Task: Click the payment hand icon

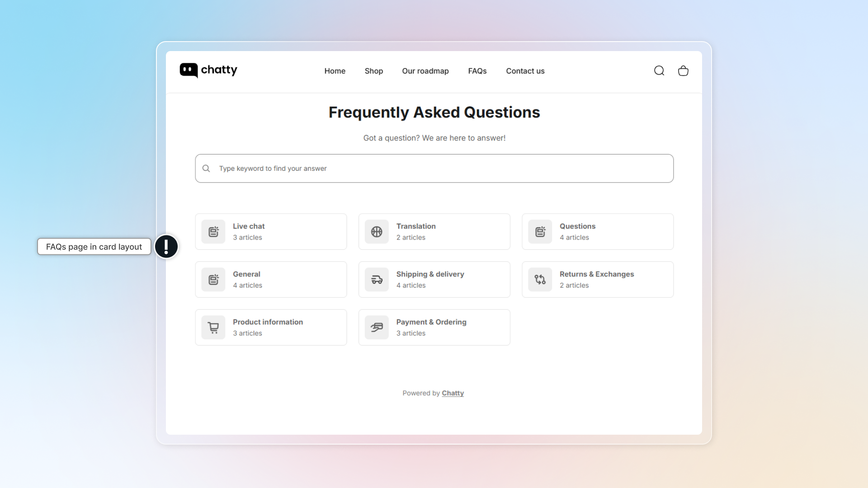Action: pyautogui.click(x=377, y=328)
